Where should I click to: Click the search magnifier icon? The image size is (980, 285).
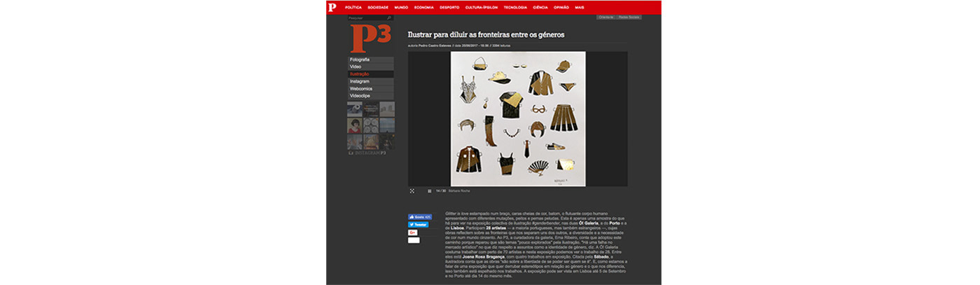pos(389,18)
